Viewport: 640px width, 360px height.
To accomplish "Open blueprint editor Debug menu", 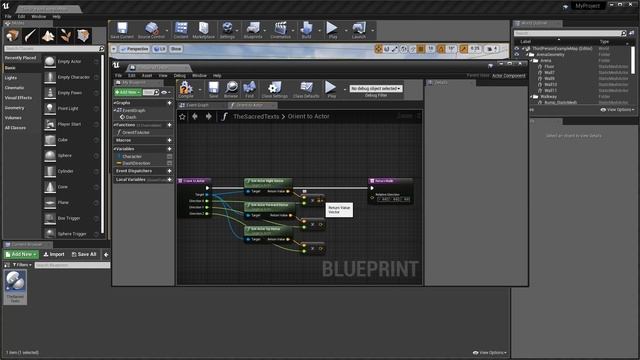I will 180,76.
